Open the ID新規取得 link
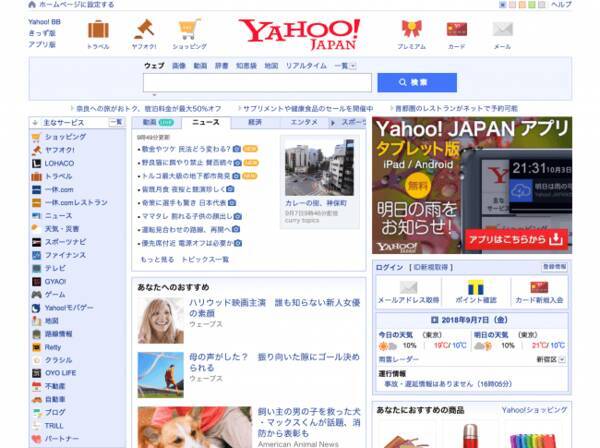The image size is (600, 448). click(x=431, y=267)
